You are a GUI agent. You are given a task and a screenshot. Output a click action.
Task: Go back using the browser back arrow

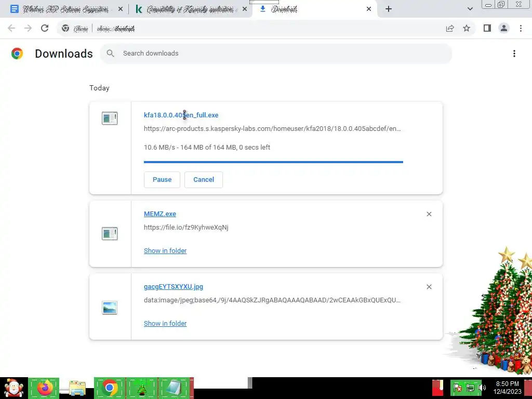coord(11,28)
